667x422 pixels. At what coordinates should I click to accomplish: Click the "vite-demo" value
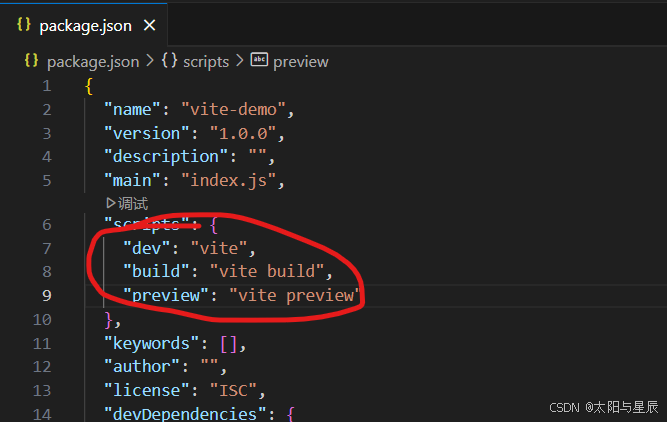pyautogui.click(x=233, y=110)
